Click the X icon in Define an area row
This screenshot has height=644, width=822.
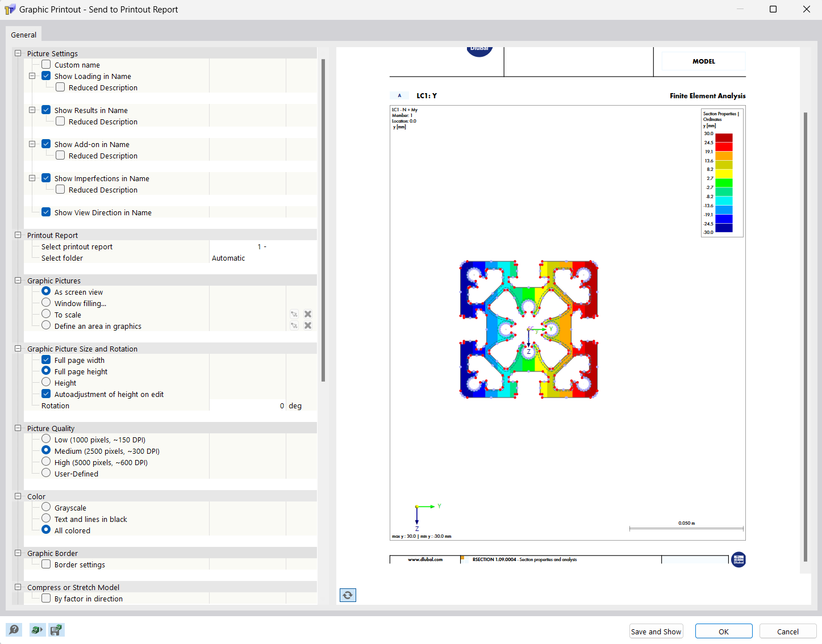308,325
